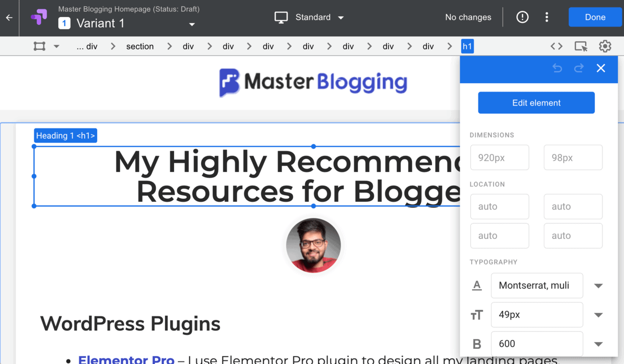Image resolution: width=624 pixels, height=364 pixels.
Task: Open the Variant 1 dropdown arrow
Action: [x=192, y=24]
